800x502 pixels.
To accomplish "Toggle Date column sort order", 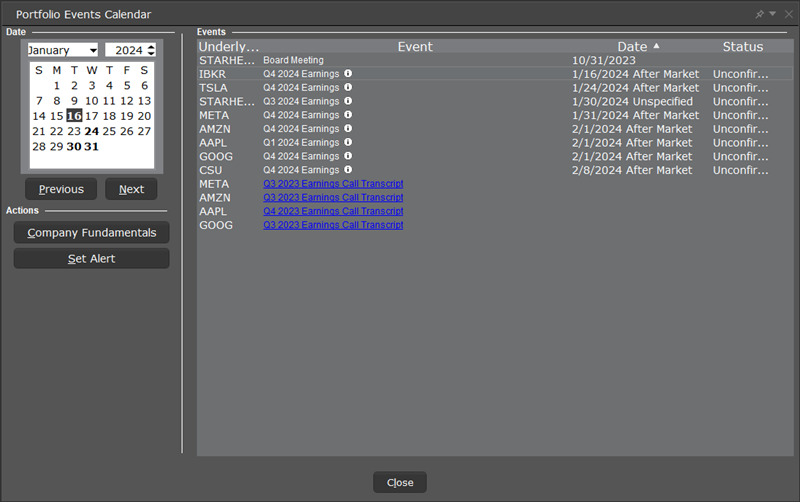I will [639, 46].
